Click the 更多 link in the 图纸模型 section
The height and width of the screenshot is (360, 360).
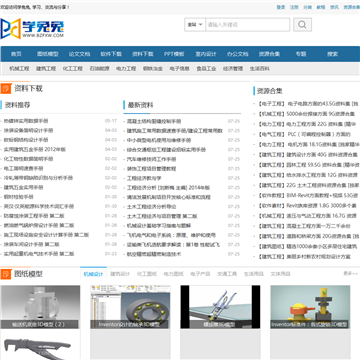click(x=347, y=273)
